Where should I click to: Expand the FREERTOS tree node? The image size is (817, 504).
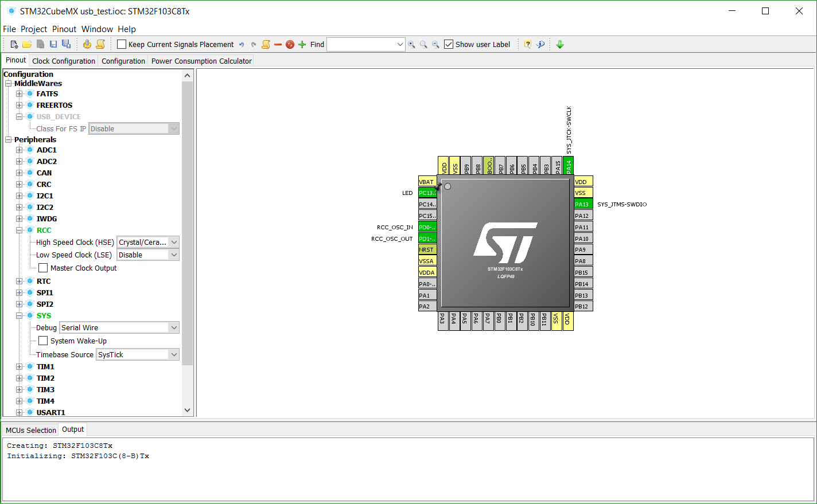pyautogui.click(x=20, y=105)
